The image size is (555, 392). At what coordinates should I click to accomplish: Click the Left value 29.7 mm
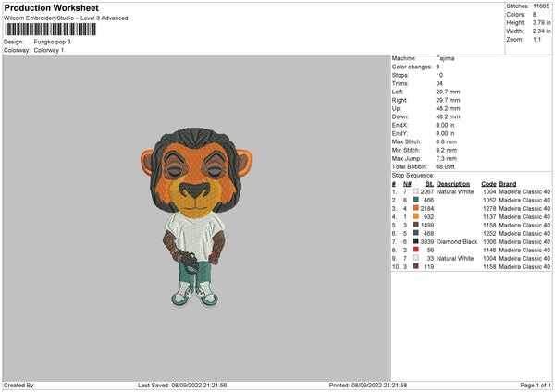[448, 92]
